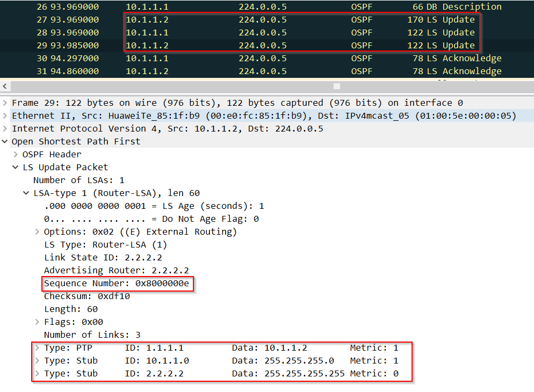The width and height of the screenshot is (534, 392).
Task: Click Data: 255.255.255.0 on Stub link
Action: click(x=283, y=361)
